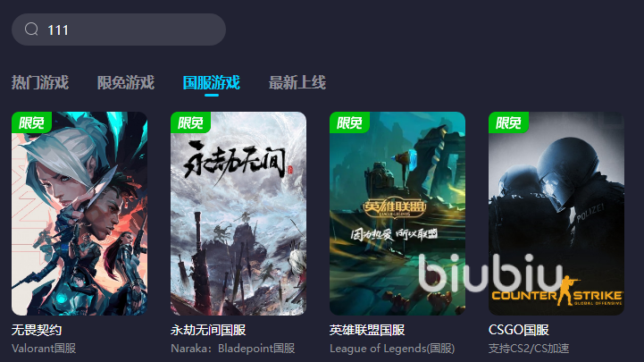Click the 英雄联盟国服 game title
The width and height of the screenshot is (644, 362).
[367, 330]
